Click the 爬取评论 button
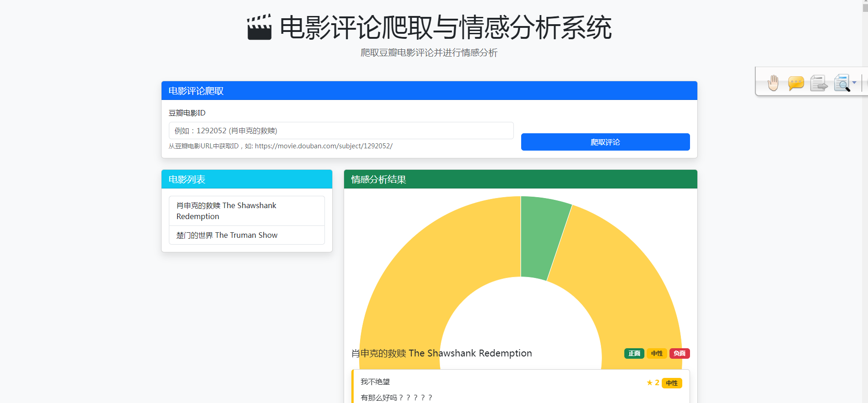Viewport: 868px width, 403px height. pyautogui.click(x=605, y=142)
